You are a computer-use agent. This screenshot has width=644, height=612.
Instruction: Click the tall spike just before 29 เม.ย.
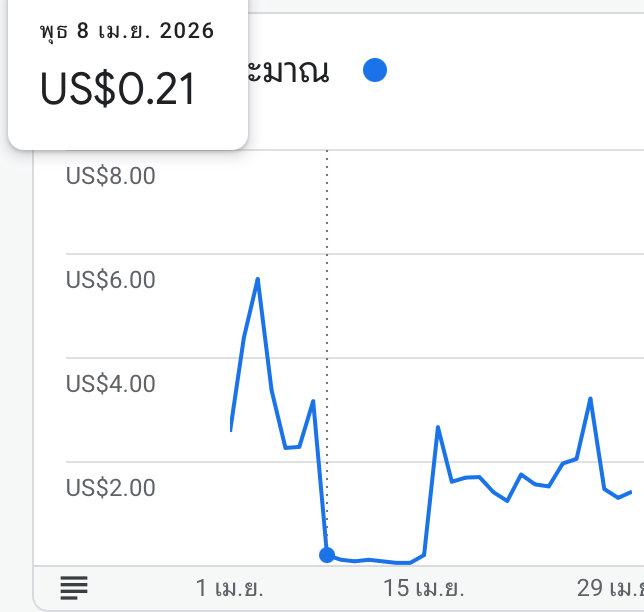[x=590, y=399]
